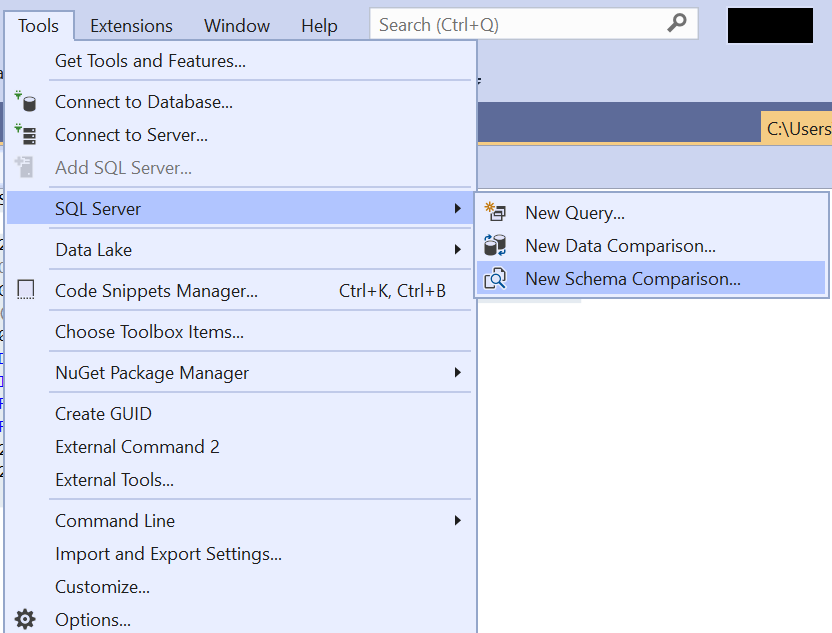832x633 pixels.
Task: Click the Options gear icon
Action: pyautogui.click(x=24, y=619)
